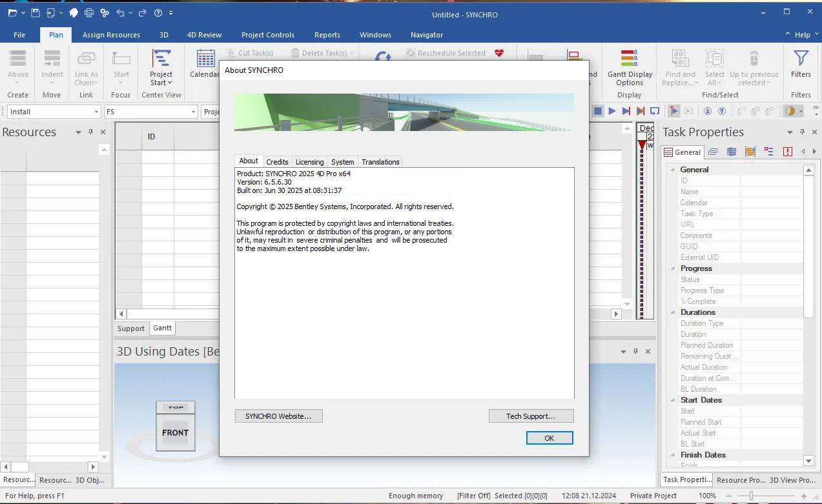Click the Redo arrow icon
Screen dimensions: 822x504
(x=143, y=13)
